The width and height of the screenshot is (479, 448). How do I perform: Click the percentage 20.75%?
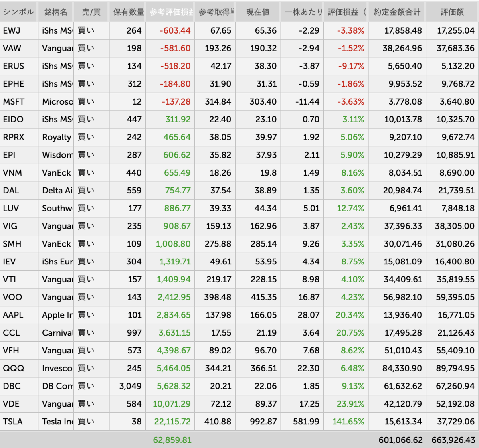pyautogui.click(x=350, y=333)
